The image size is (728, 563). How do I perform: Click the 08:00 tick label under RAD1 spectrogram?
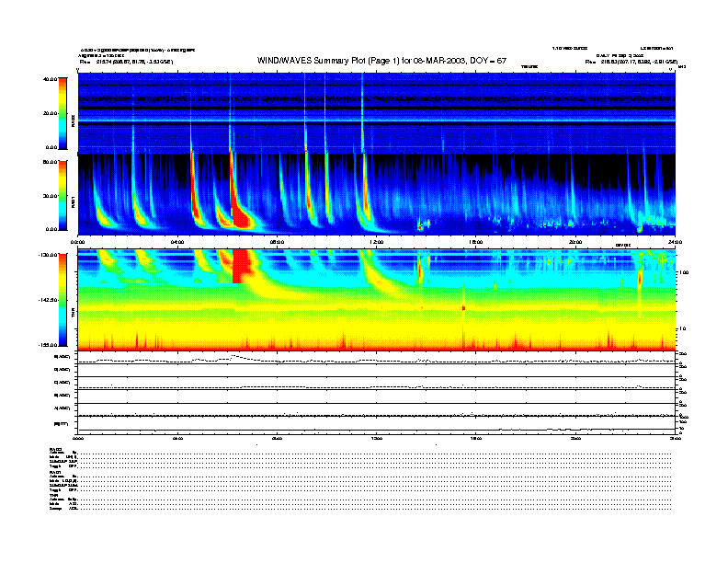click(277, 242)
